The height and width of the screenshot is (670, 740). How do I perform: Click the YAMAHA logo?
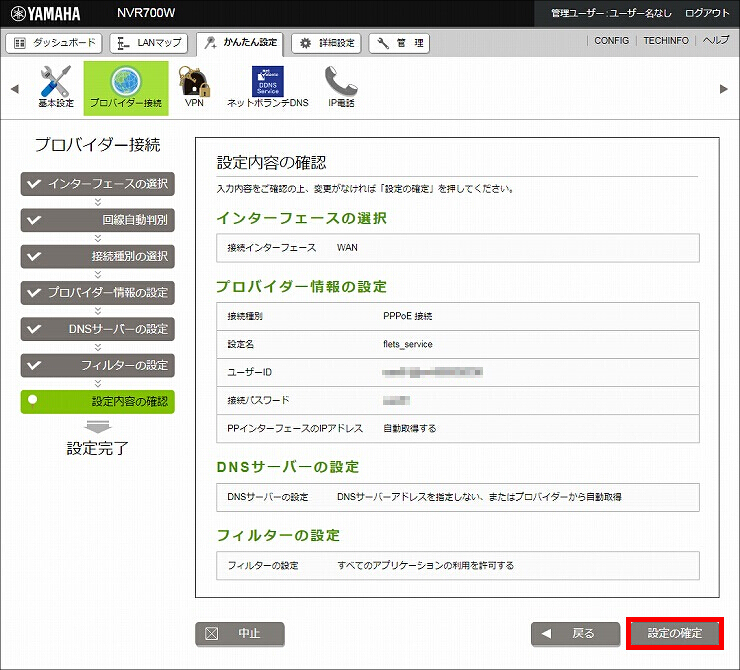[x=45, y=13]
